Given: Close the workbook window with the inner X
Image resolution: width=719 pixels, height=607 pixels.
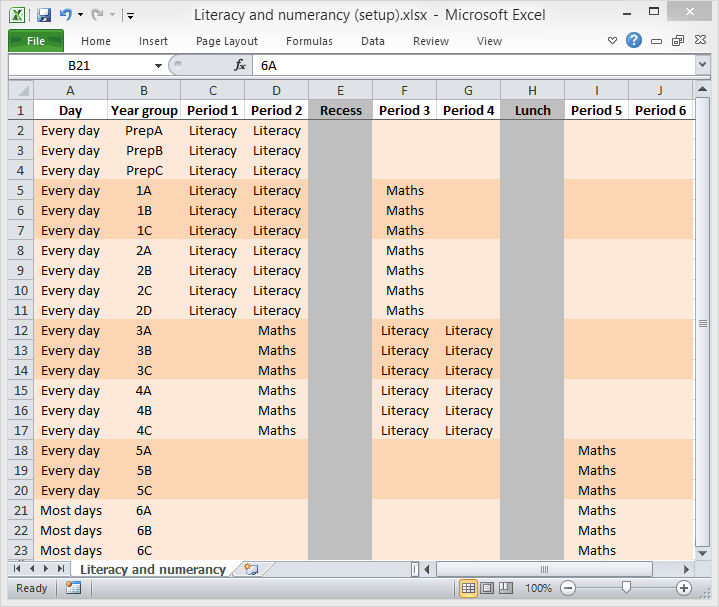Looking at the screenshot, I should 700,40.
